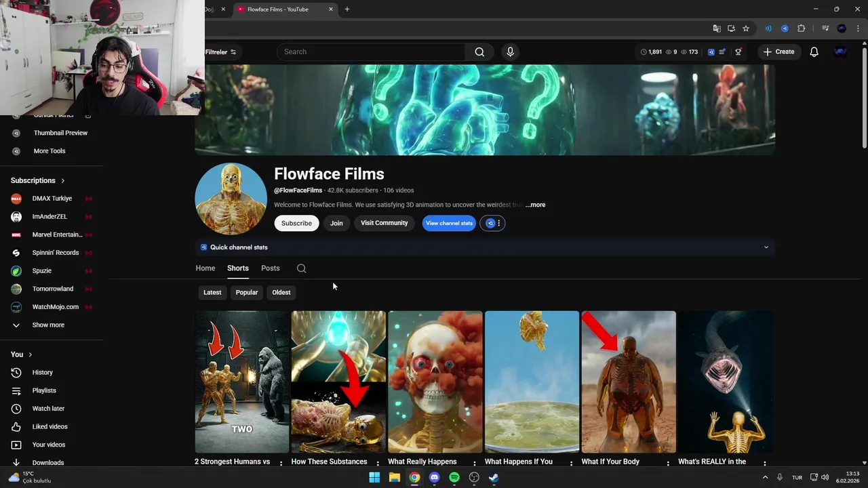This screenshot has height=488, width=868.
Task: Expand channel description with ...more
Action: [x=535, y=205]
